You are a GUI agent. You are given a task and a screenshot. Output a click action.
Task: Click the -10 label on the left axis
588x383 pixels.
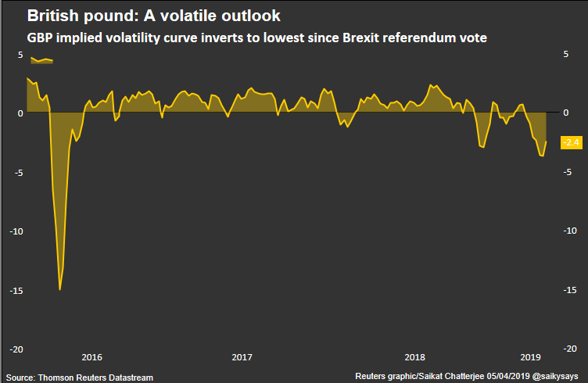click(16, 231)
